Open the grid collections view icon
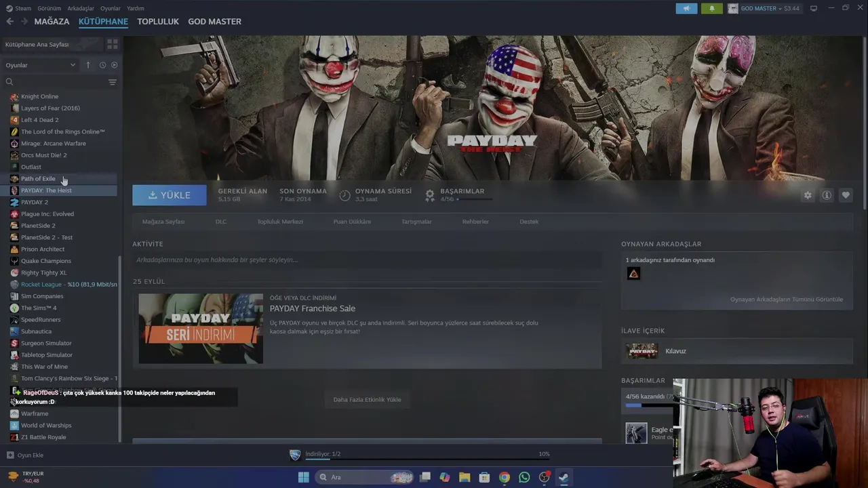Image resolution: width=868 pixels, height=488 pixels. click(113, 44)
